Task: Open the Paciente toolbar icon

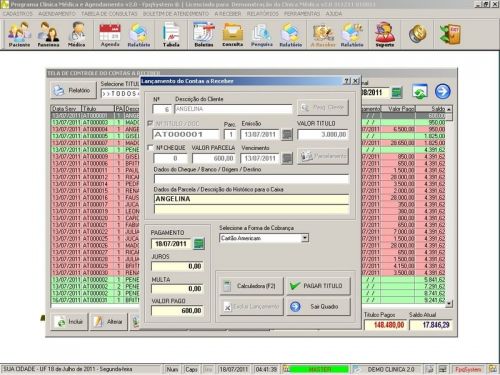Action: coord(19,34)
